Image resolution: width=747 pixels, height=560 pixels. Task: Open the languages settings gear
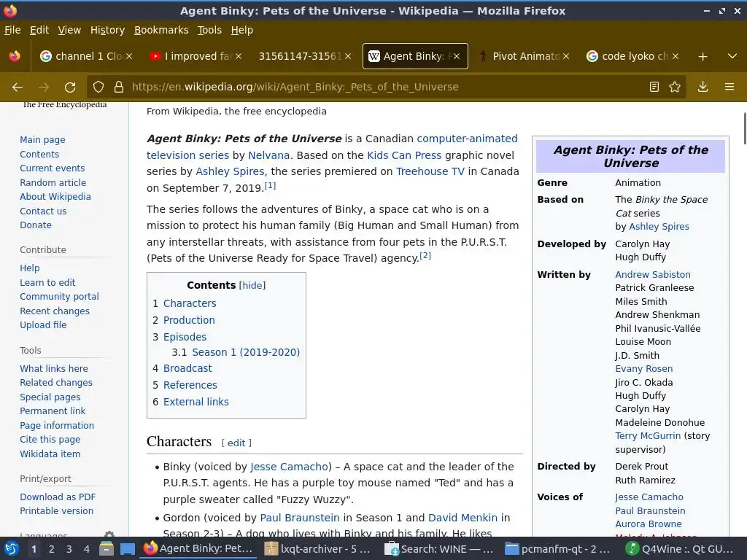point(109,535)
